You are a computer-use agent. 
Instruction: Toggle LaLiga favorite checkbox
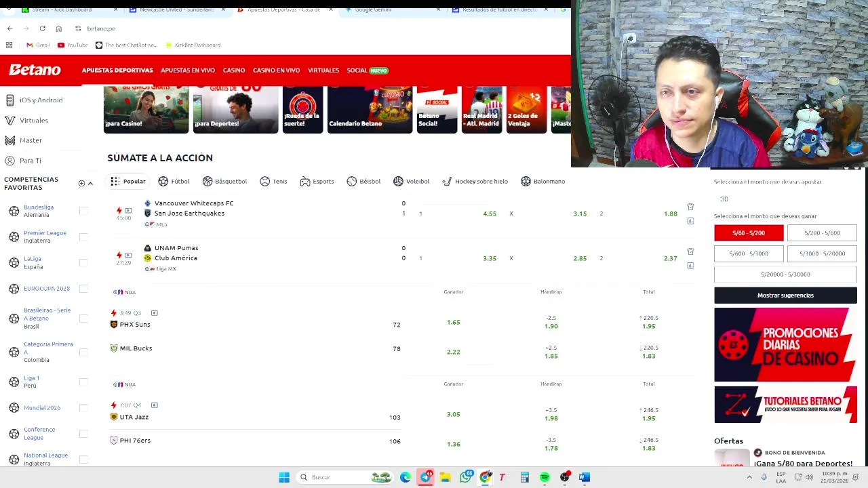(x=83, y=262)
